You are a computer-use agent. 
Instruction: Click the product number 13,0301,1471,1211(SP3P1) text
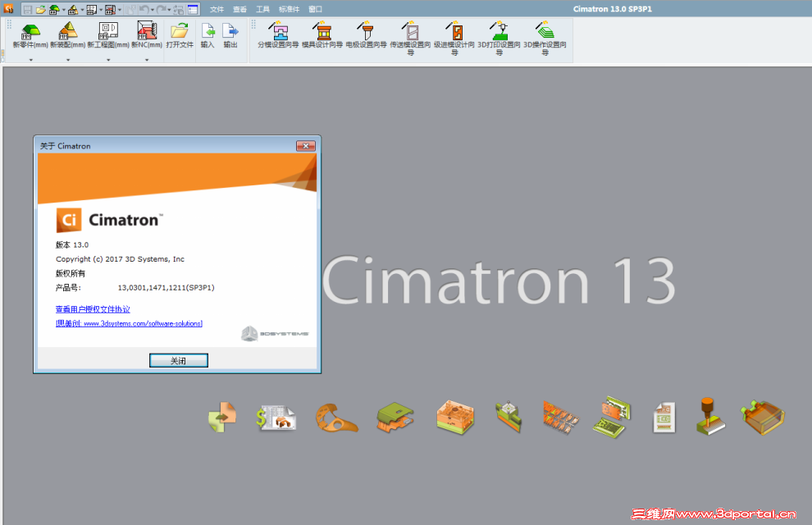coord(166,287)
